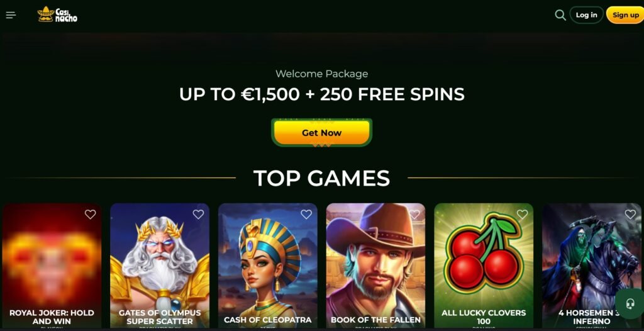The height and width of the screenshot is (331, 644).
Task: Click the Casinacho sombrero logo
Action: (57, 14)
